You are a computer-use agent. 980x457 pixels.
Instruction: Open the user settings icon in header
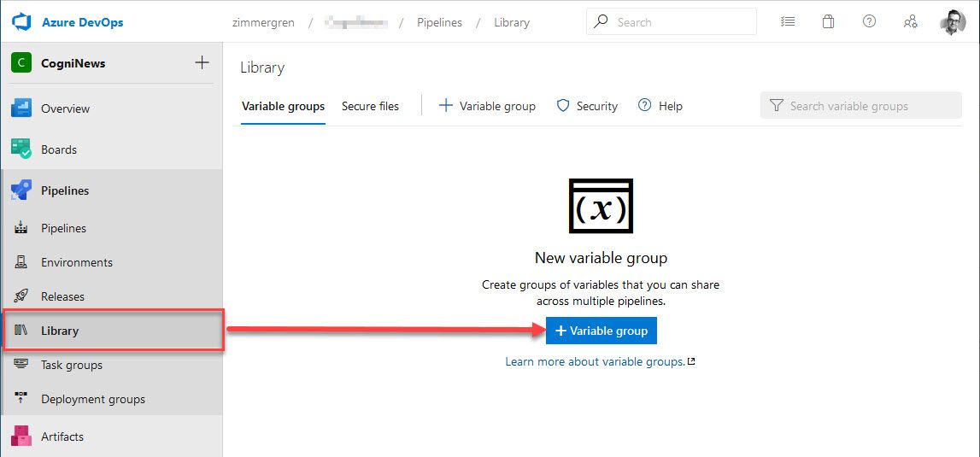[x=911, y=22]
